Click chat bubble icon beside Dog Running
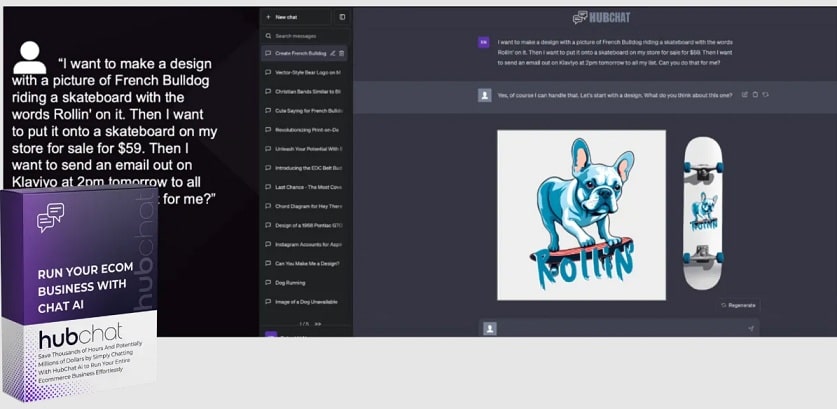The image size is (837, 409). 269,282
